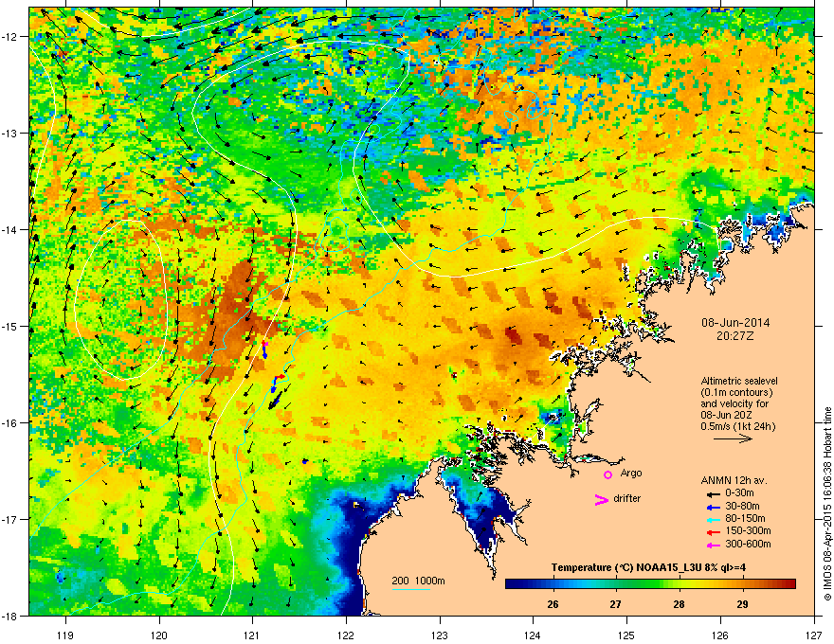
Task: Click the latitude axis label -16
Action: point(11,422)
